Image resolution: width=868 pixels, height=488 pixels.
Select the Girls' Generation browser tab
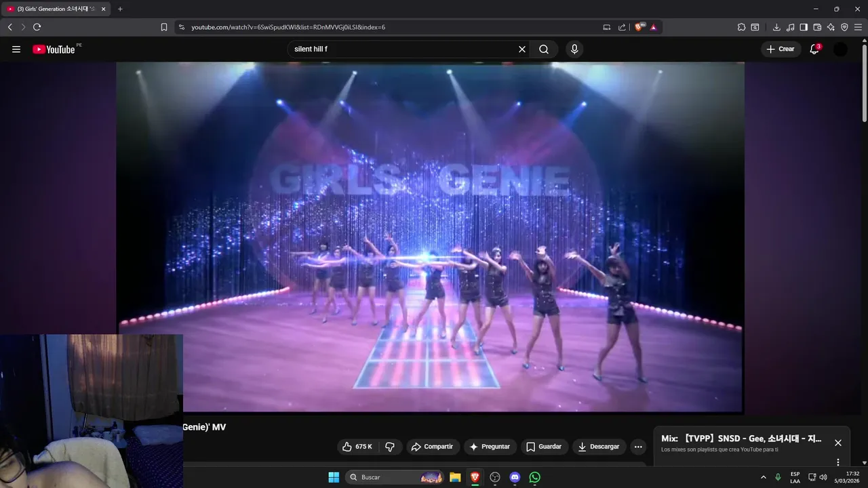[x=56, y=9]
